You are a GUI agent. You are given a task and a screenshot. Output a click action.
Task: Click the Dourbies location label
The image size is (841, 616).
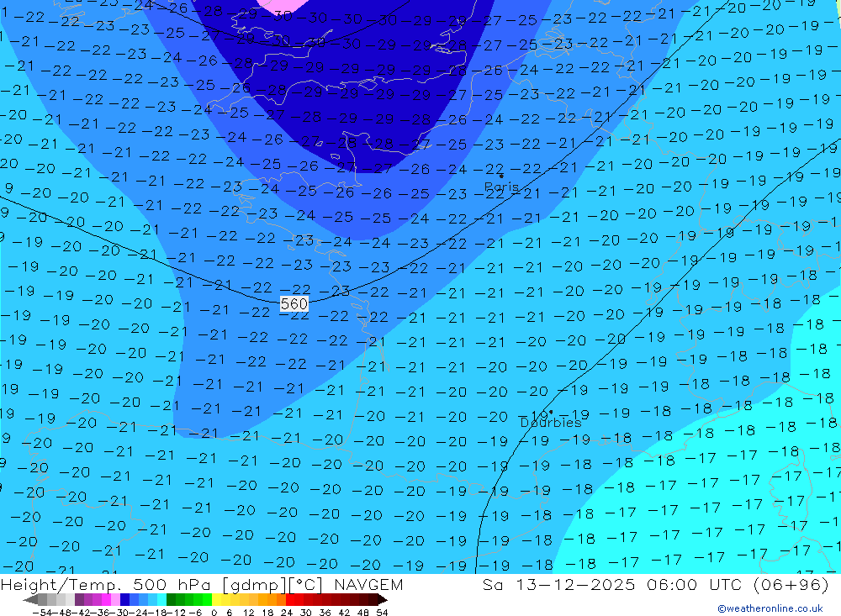coord(551,423)
